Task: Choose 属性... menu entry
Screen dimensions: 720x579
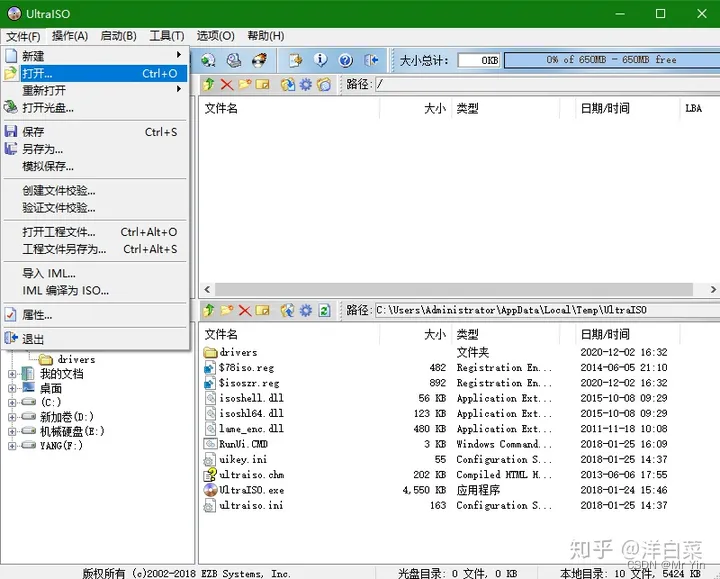Action: (95, 315)
